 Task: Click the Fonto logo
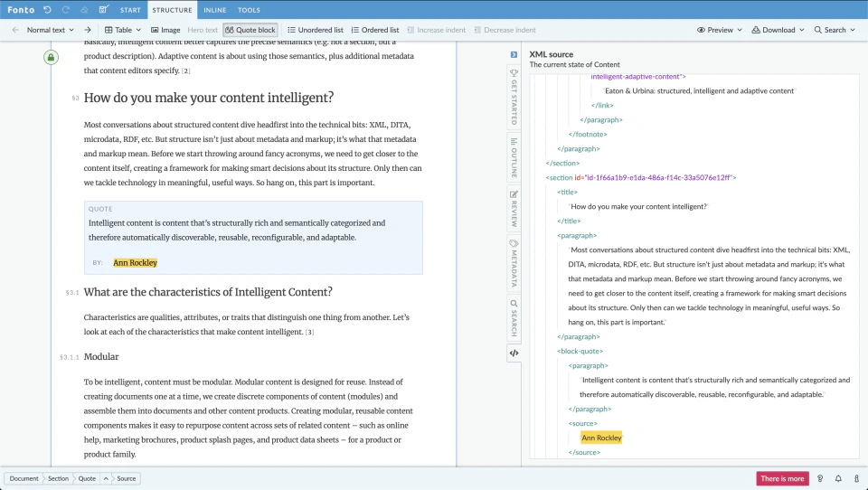(21, 10)
